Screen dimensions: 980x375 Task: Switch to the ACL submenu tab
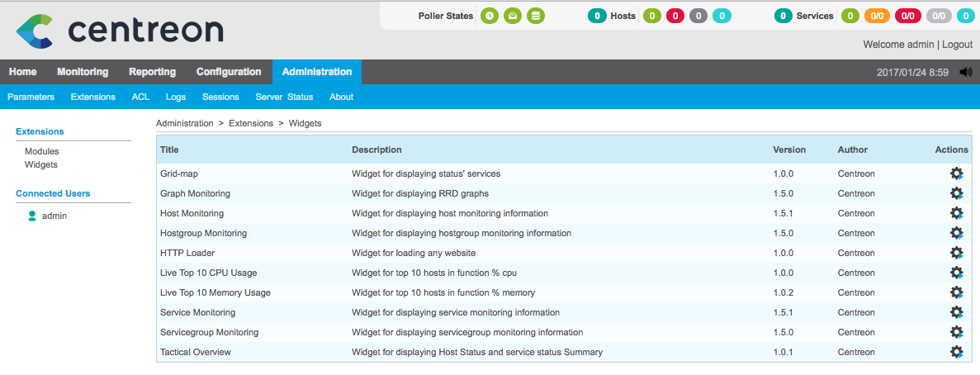tap(140, 97)
